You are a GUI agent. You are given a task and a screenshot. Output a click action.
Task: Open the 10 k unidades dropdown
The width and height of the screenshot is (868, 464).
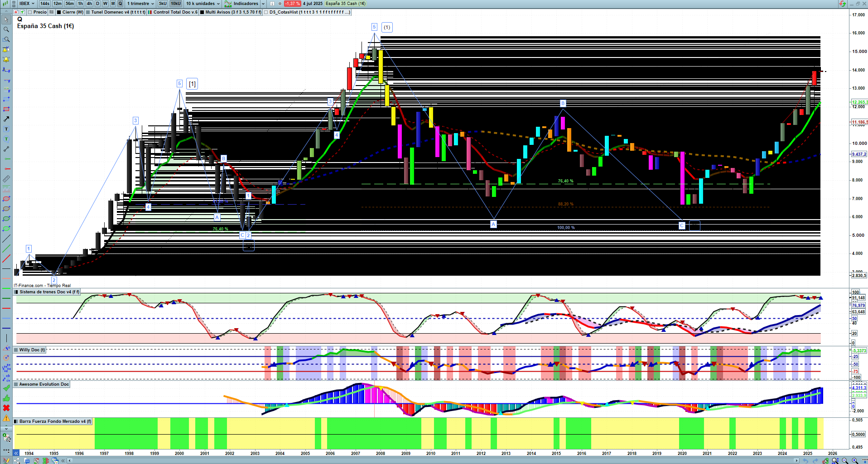203,4
